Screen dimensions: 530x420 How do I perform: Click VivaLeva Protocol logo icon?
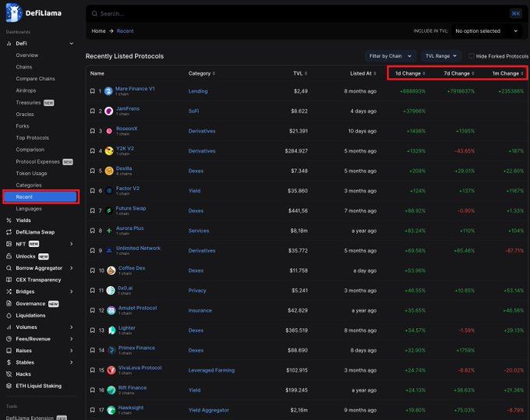pos(111,370)
